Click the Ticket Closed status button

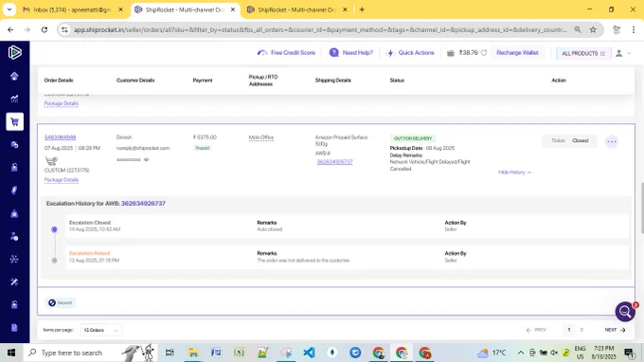pyautogui.click(x=570, y=140)
